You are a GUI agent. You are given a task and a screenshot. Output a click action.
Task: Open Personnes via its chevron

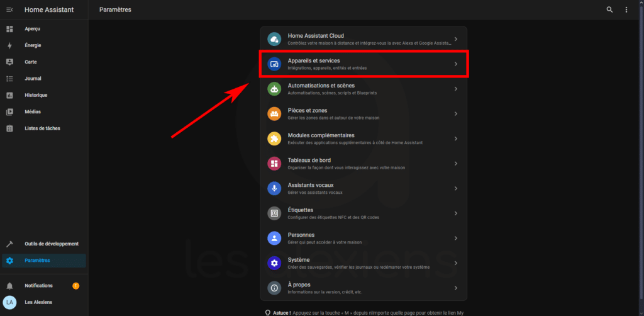456,238
